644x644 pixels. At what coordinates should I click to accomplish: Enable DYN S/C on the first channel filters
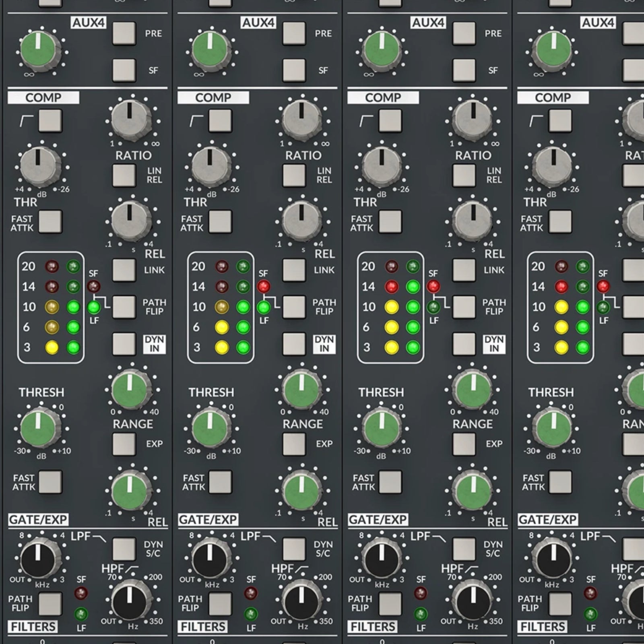[x=124, y=549]
